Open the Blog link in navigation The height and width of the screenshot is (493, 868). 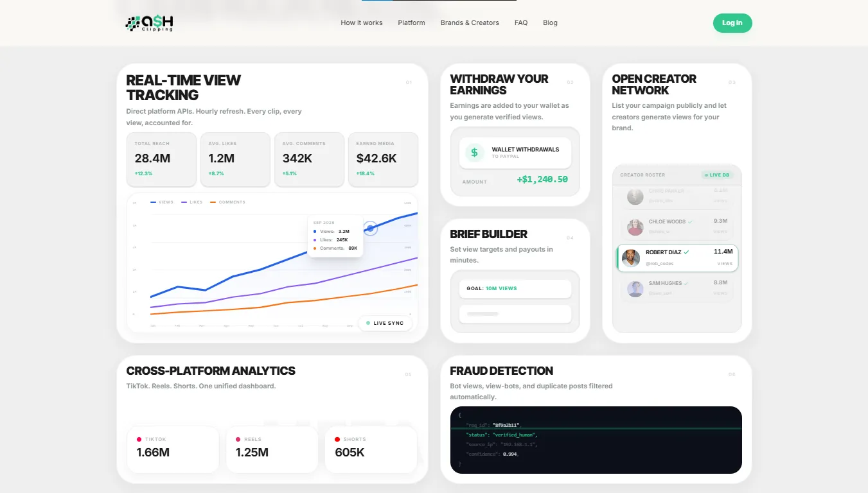click(550, 22)
